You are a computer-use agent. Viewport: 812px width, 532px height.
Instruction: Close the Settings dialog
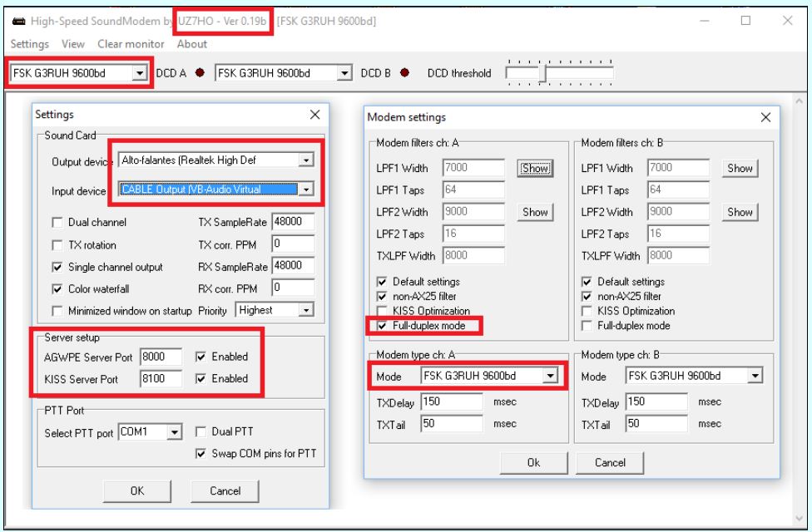pyautogui.click(x=314, y=115)
